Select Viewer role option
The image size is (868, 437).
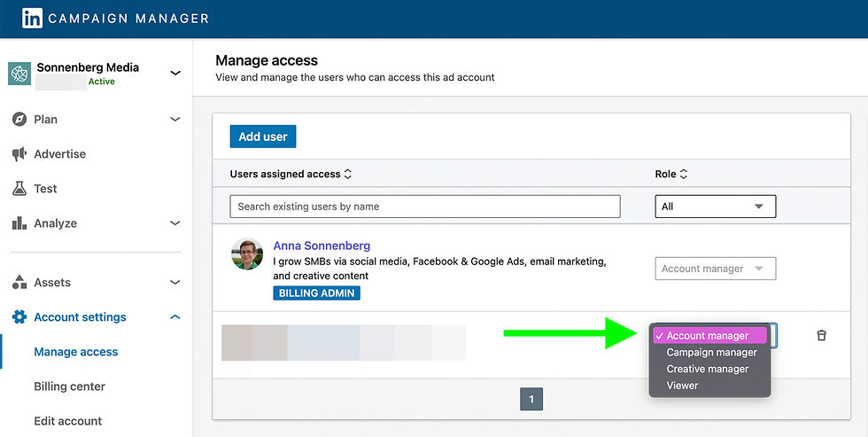click(x=682, y=386)
